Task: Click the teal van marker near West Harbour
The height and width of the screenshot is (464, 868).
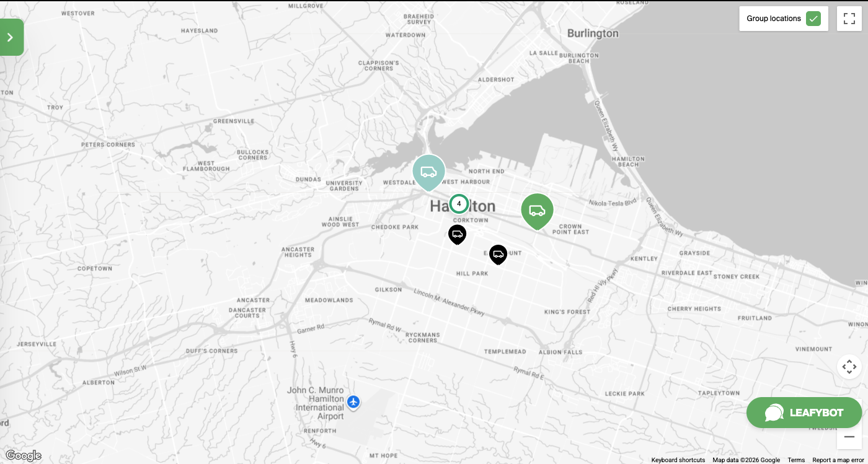Action: [429, 172]
